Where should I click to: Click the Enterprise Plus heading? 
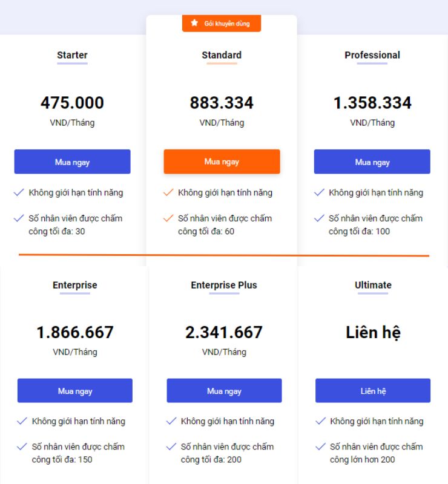224,285
